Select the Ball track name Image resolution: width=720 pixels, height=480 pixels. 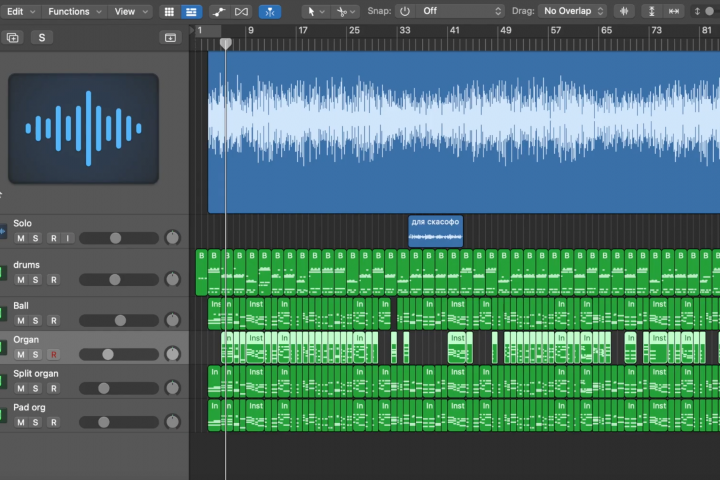click(21, 305)
